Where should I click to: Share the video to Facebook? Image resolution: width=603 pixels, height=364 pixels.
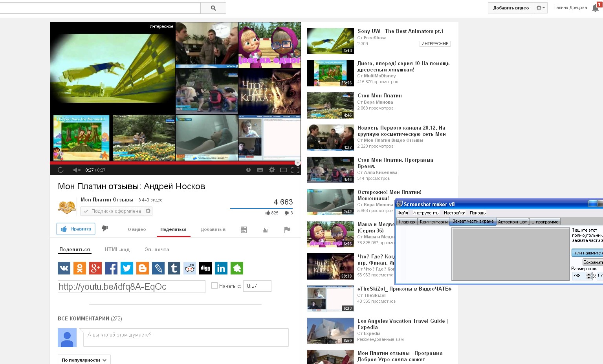(x=111, y=268)
